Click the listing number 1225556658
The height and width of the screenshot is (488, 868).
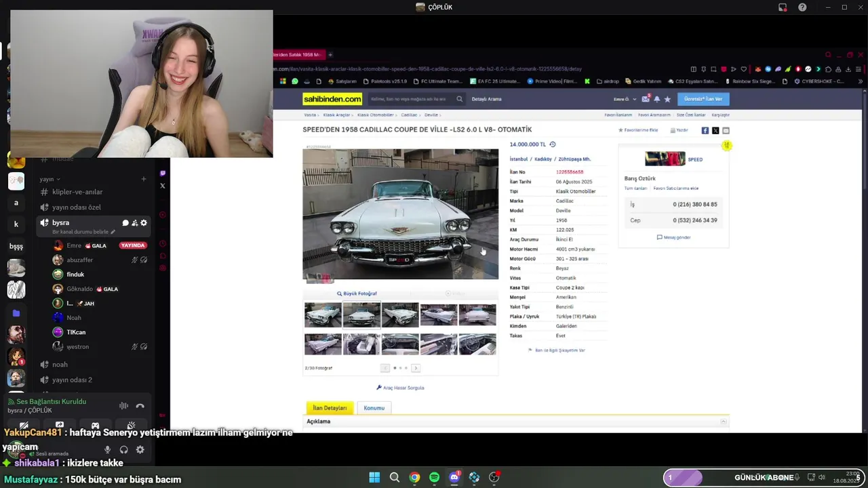pos(570,172)
